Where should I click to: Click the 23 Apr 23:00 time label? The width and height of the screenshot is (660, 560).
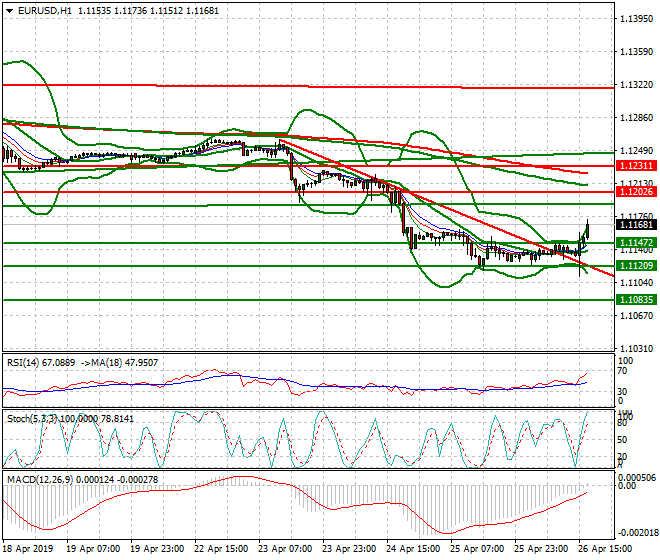tap(349, 549)
